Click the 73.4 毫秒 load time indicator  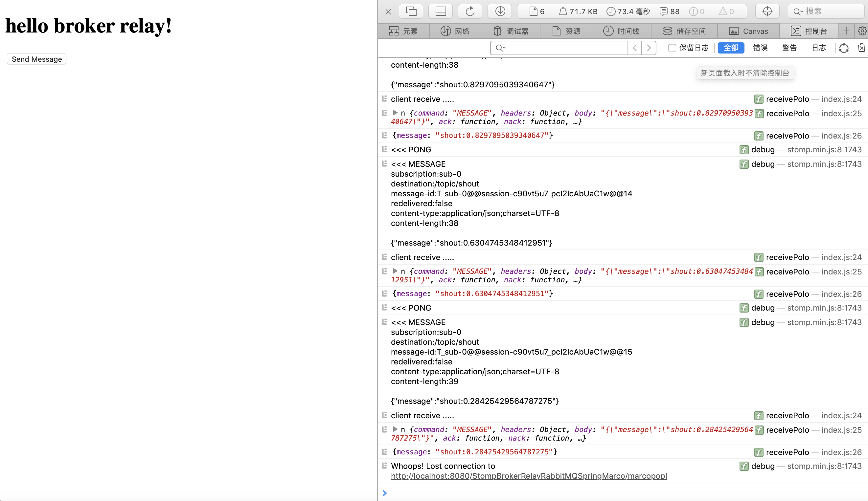(x=628, y=12)
